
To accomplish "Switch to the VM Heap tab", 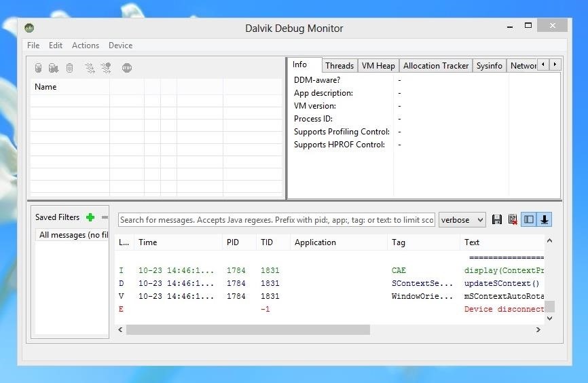I will [378, 66].
